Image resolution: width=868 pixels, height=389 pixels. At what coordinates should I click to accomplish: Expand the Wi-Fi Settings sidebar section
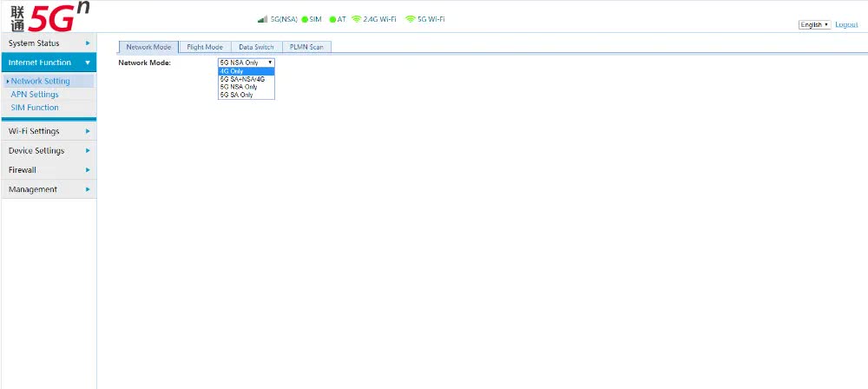point(49,131)
